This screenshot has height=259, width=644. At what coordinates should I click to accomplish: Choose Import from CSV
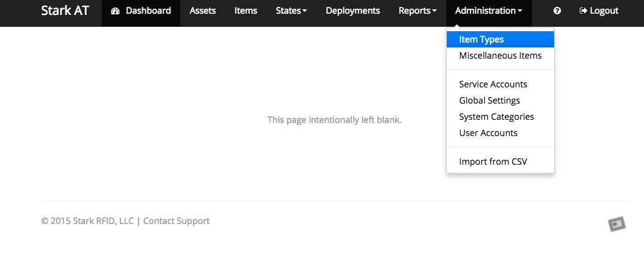pyautogui.click(x=500, y=162)
